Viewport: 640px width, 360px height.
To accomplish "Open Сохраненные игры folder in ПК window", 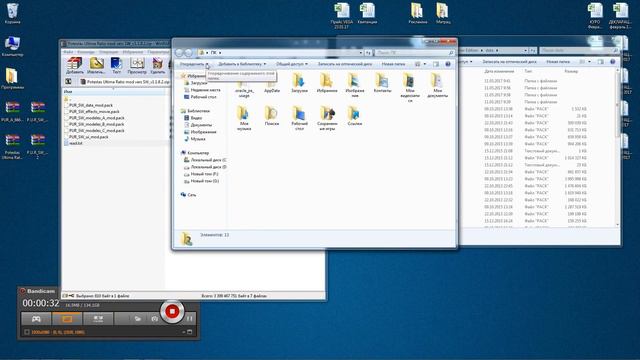I will tap(327, 118).
